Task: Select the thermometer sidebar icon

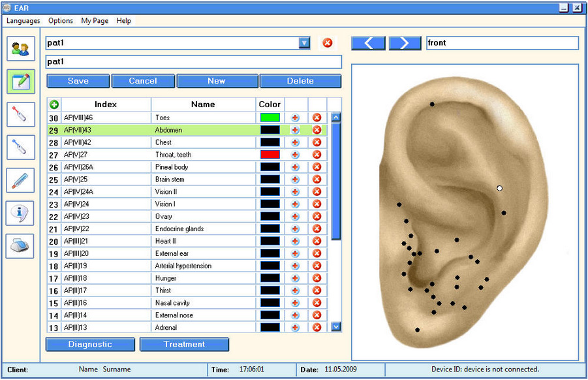Action: pyautogui.click(x=20, y=180)
